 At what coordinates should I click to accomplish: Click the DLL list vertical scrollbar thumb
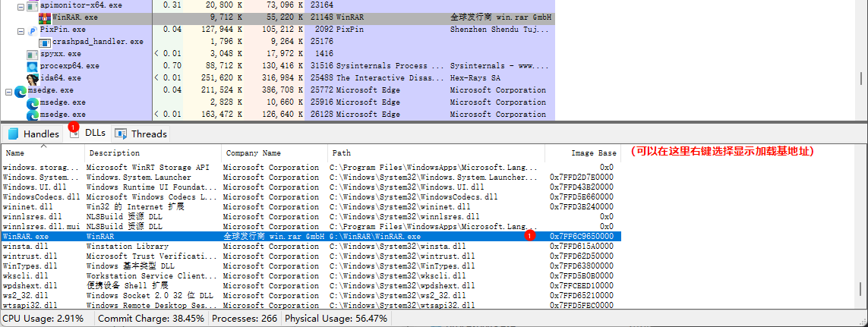pos(861,288)
